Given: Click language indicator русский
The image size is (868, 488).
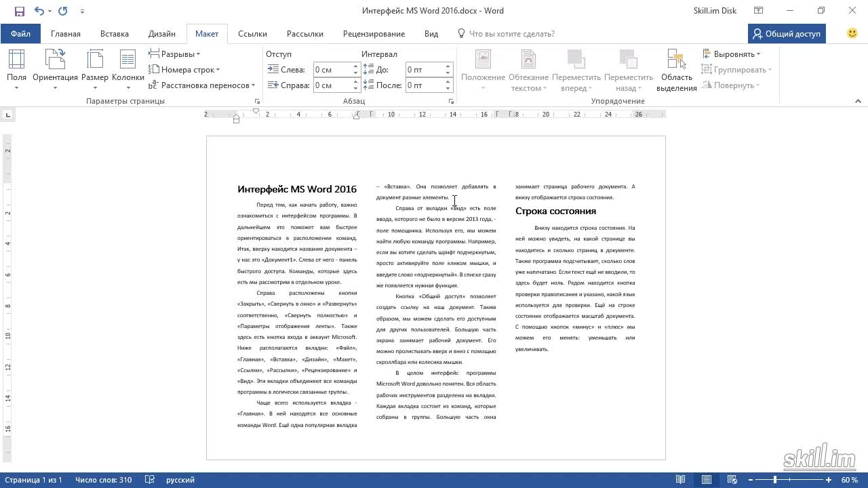Looking at the screenshot, I should [x=180, y=480].
